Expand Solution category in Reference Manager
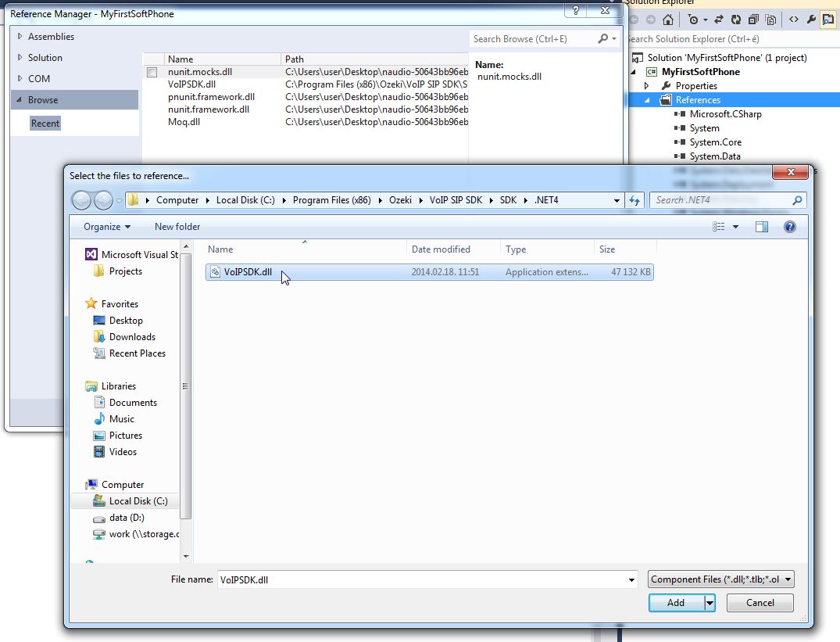 coord(20,57)
